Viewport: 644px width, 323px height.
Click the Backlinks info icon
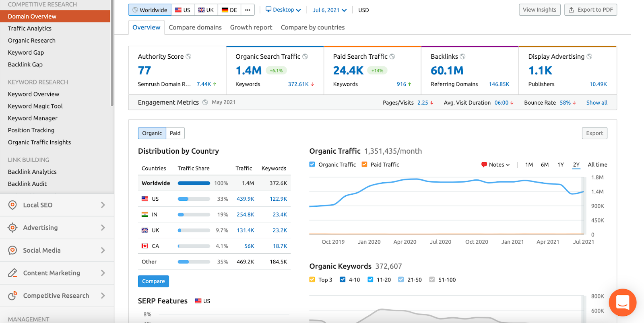point(462,57)
